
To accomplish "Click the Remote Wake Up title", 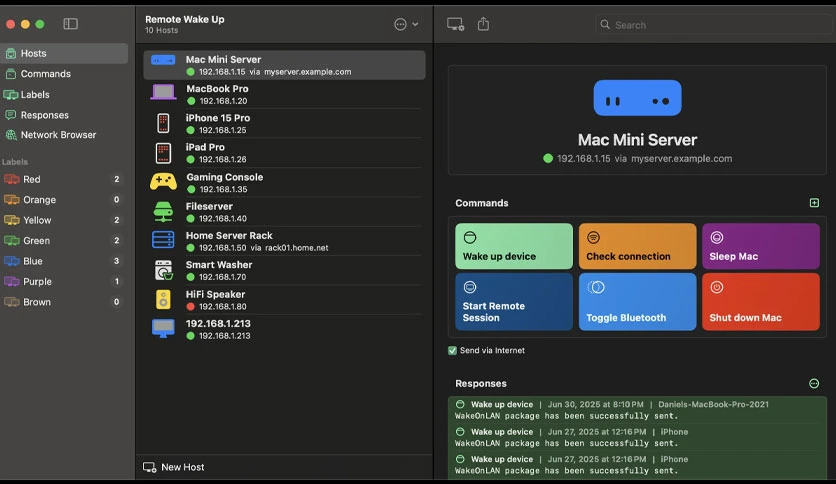I will pos(184,19).
